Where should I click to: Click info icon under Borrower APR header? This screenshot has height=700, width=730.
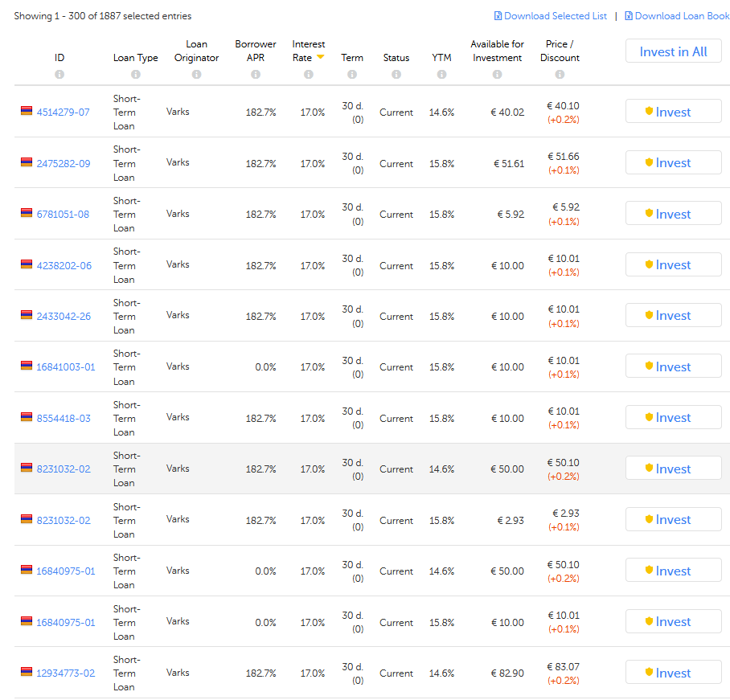(256, 75)
